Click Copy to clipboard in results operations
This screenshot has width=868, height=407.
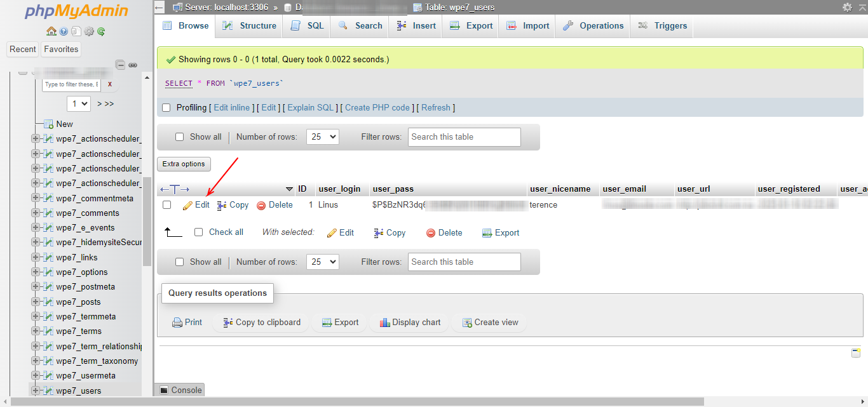click(x=261, y=323)
